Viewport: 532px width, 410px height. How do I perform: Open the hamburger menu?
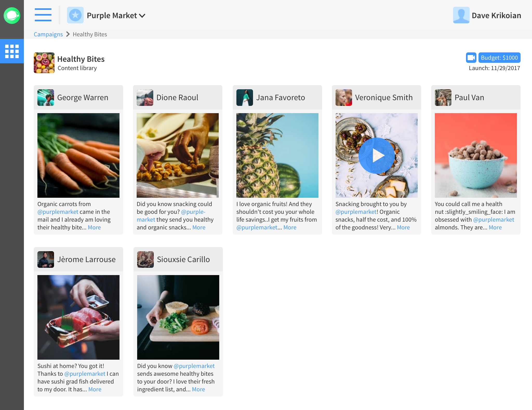[43, 15]
